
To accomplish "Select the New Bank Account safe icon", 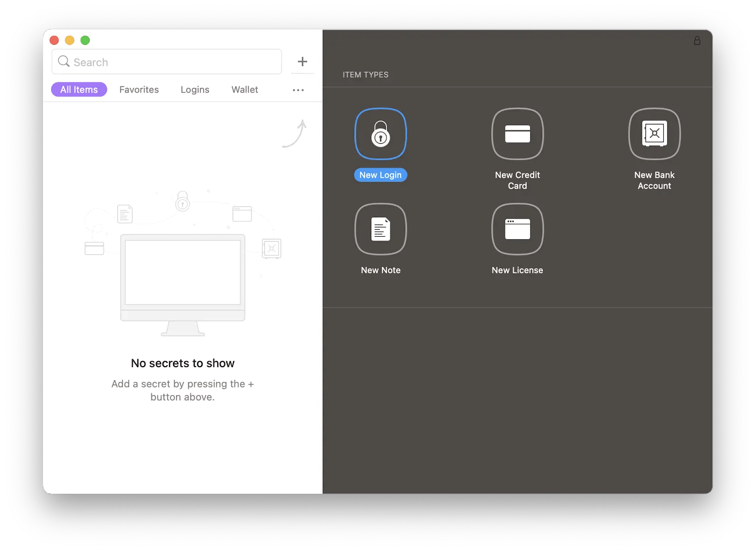I will [654, 134].
